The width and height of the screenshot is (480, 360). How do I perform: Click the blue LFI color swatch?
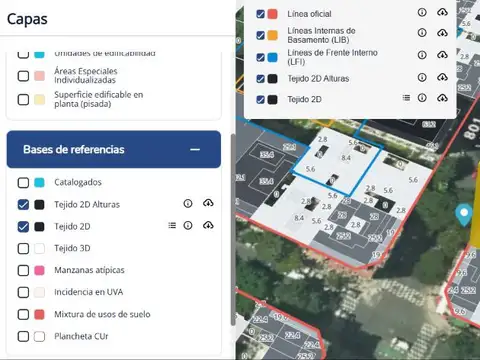(x=272, y=57)
